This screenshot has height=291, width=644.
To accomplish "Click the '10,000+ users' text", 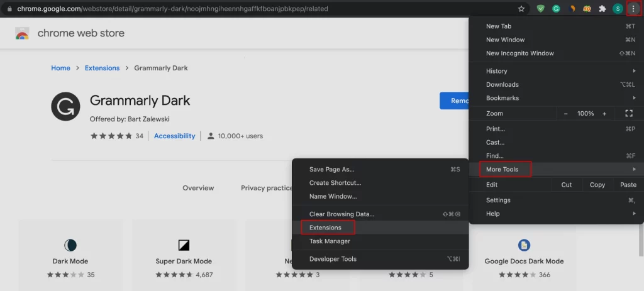I will (x=240, y=136).
